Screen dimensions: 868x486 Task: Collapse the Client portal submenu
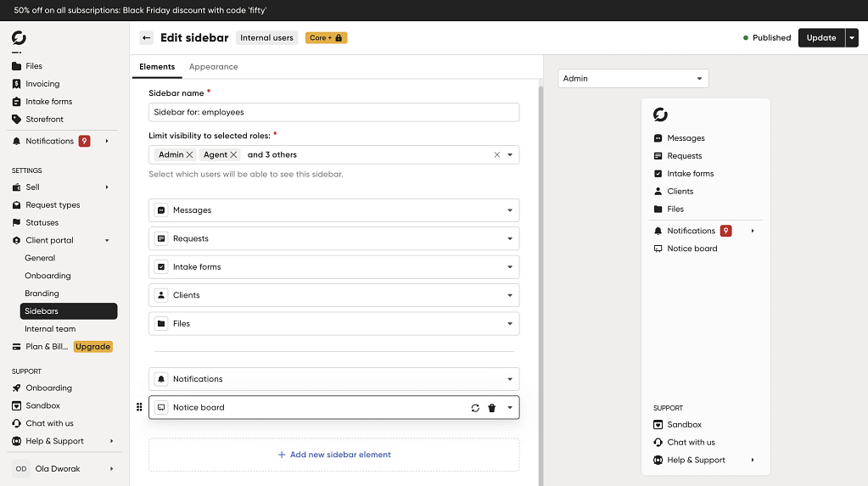click(x=107, y=240)
